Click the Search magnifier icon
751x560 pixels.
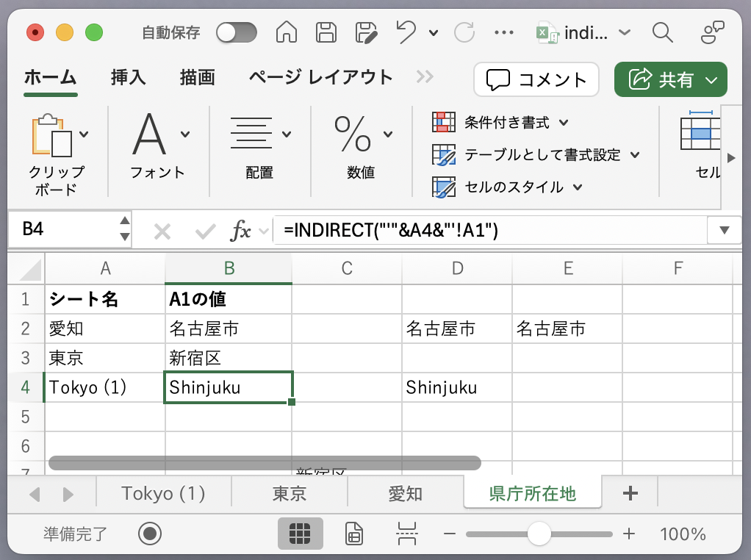pyautogui.click(x=662, y=32)
